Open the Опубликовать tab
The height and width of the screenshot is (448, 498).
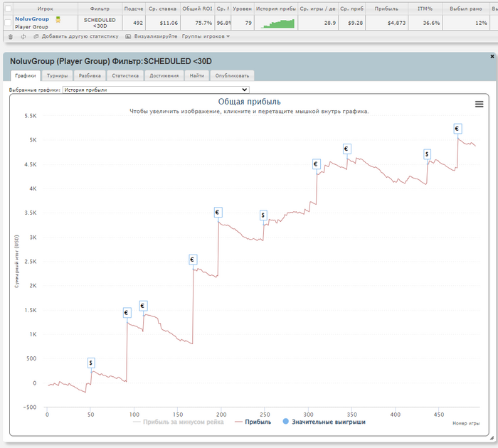(232, 75)
